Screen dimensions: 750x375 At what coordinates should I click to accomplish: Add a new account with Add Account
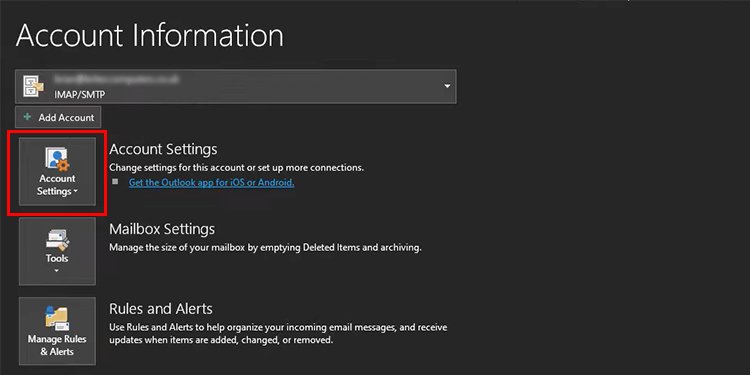pos(58,117)
